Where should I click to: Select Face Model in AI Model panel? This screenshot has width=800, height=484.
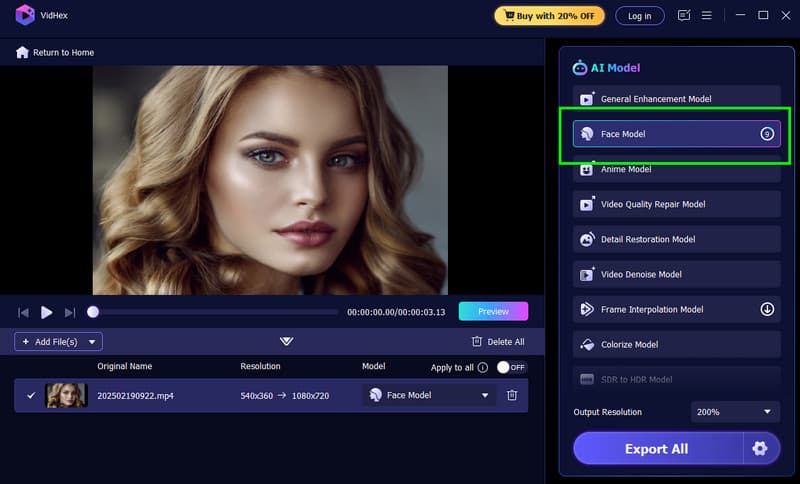[677, 134]
